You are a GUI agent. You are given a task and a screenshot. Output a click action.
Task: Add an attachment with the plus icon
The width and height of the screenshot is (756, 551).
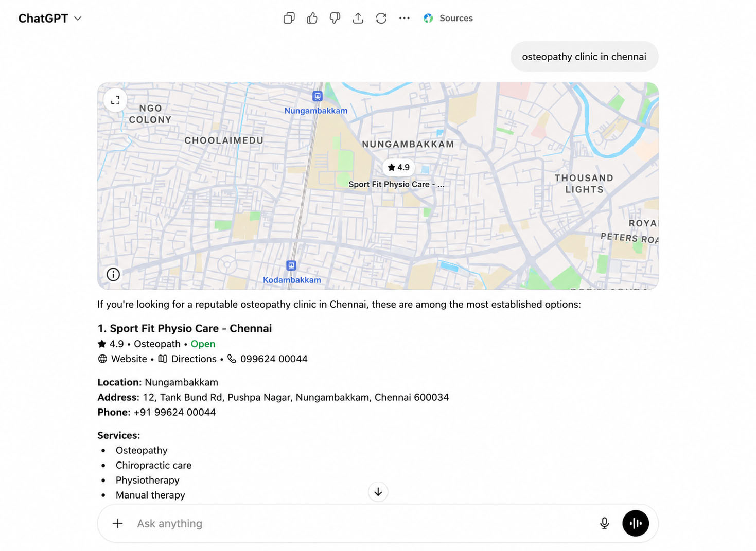tap(118, 523)
